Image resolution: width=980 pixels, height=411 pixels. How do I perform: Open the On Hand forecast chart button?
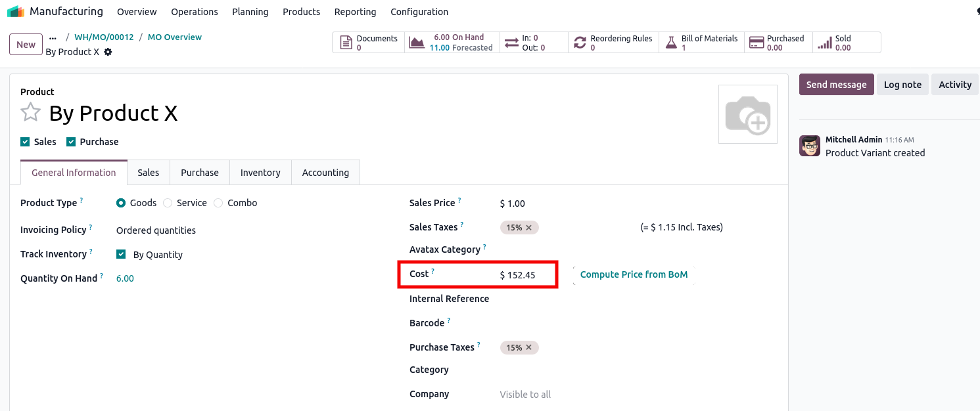click(x=452, y=43)
